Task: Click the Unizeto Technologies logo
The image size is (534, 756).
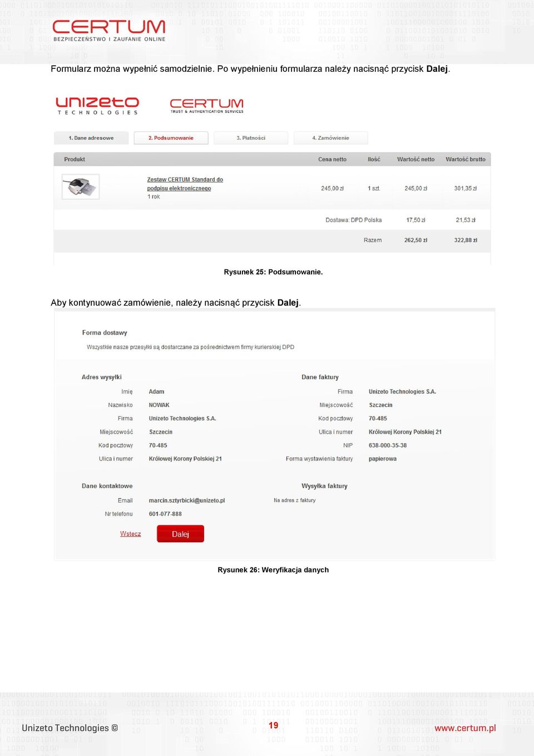Action: [97, 105]
